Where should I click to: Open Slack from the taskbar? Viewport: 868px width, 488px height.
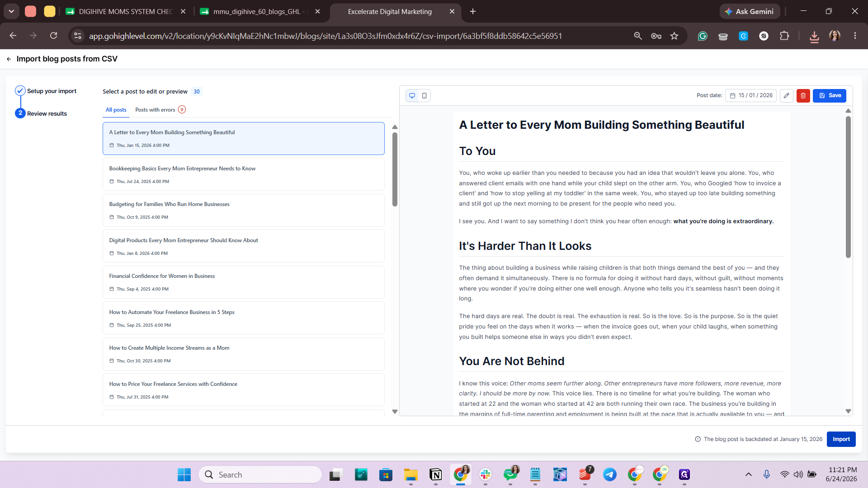point(486,475)
